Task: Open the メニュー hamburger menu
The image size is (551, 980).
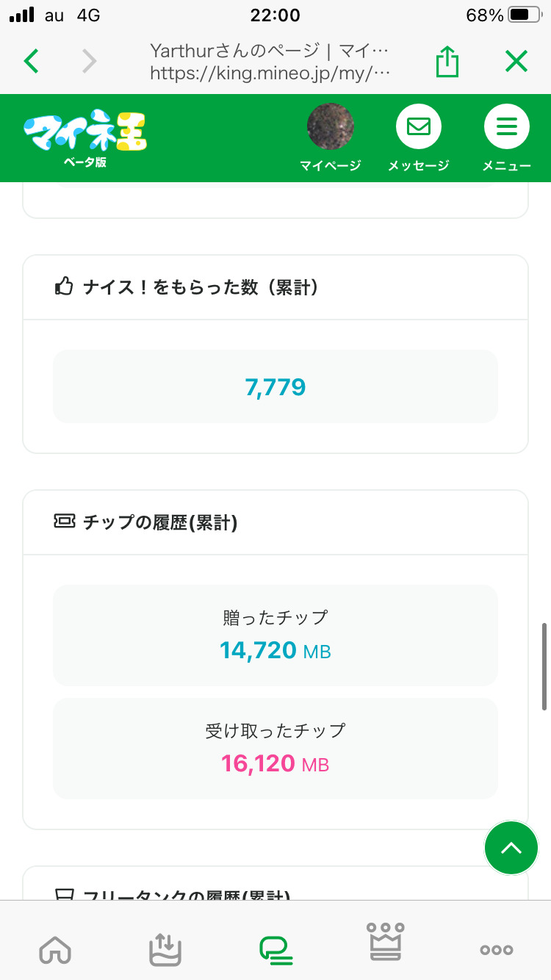Action: coord(506,127)
